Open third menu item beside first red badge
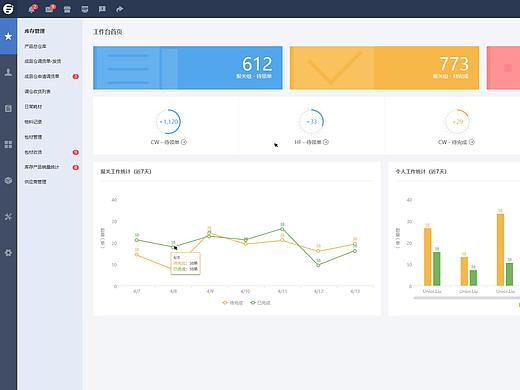Viewport: 520px width, 390px height. pyautogui.click(x=42, y=76)
